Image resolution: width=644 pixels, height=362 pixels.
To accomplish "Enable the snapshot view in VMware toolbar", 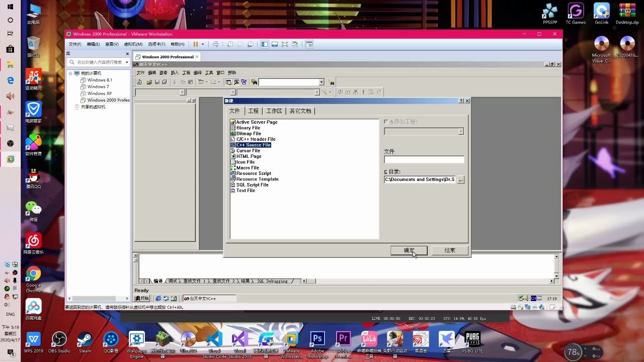I will tap(250, 44).
